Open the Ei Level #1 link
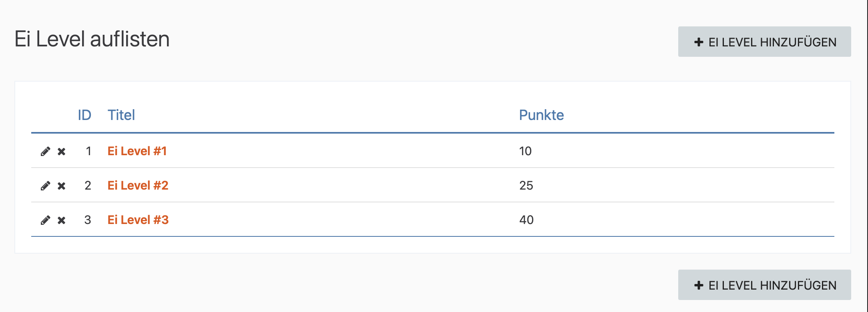The height and width of the screenshot is (312, 868). [137, 151]
